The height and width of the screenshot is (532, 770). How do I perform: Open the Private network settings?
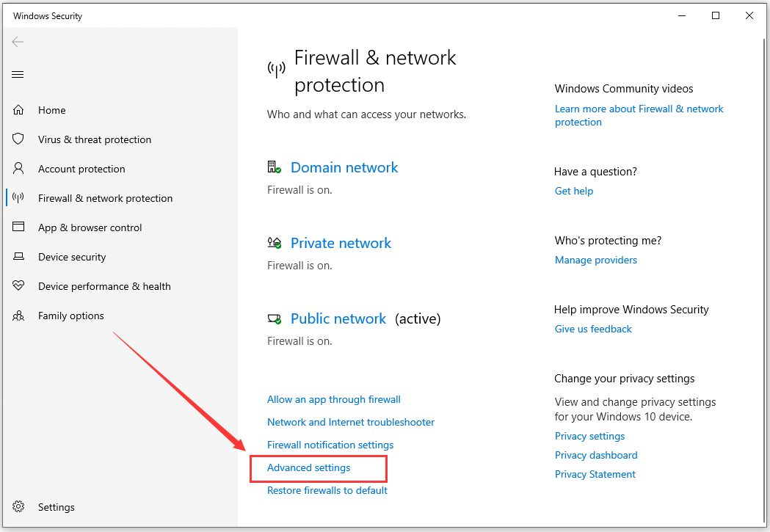[x=341, y=243]
